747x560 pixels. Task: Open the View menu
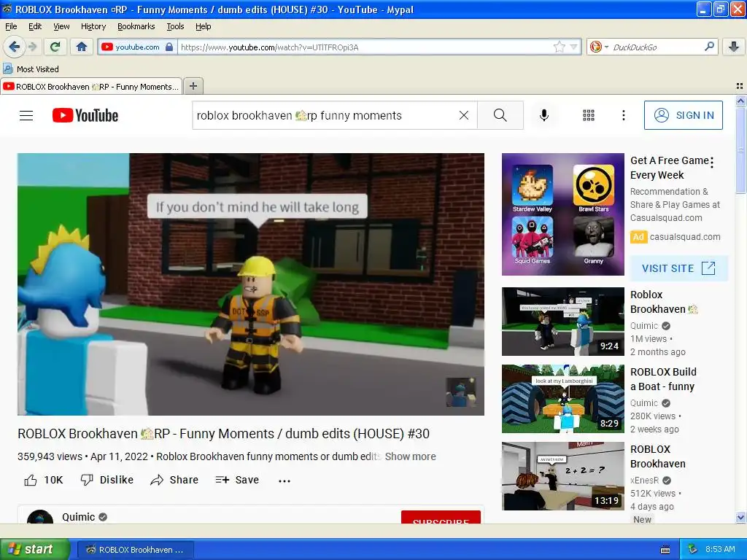click(61, 26)
